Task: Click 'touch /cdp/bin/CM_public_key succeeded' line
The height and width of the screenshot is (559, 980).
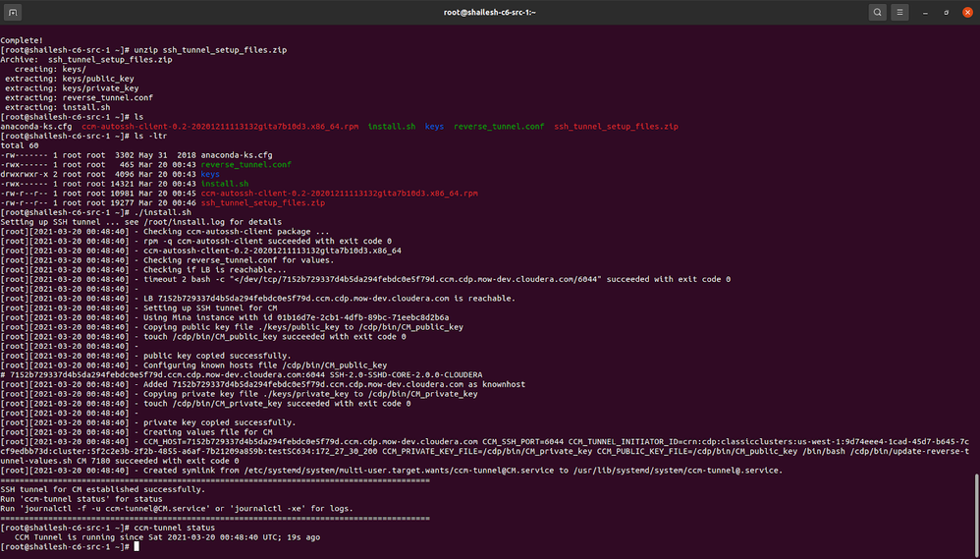Action: pyautogui.click(x=203, y=337)
